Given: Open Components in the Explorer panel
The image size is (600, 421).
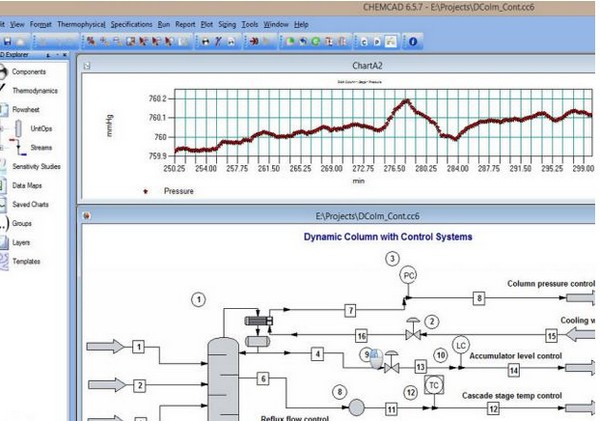Looking at the screenshot, I should click(29, 72).
